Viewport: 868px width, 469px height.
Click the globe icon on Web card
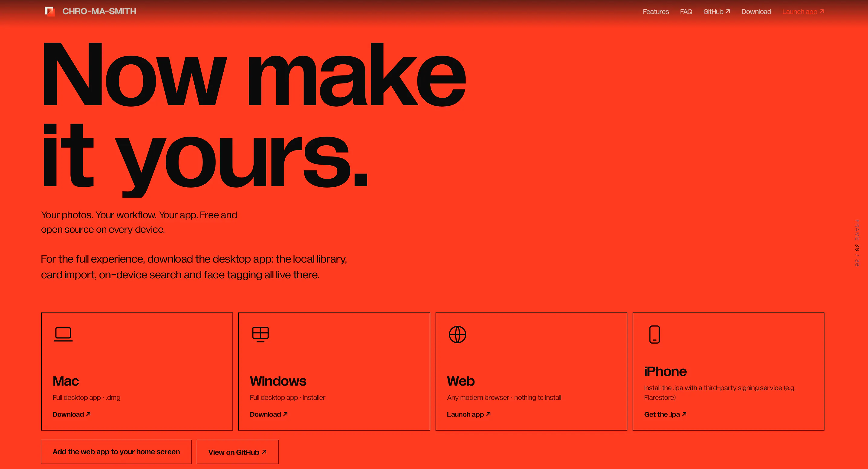(457, 334)
